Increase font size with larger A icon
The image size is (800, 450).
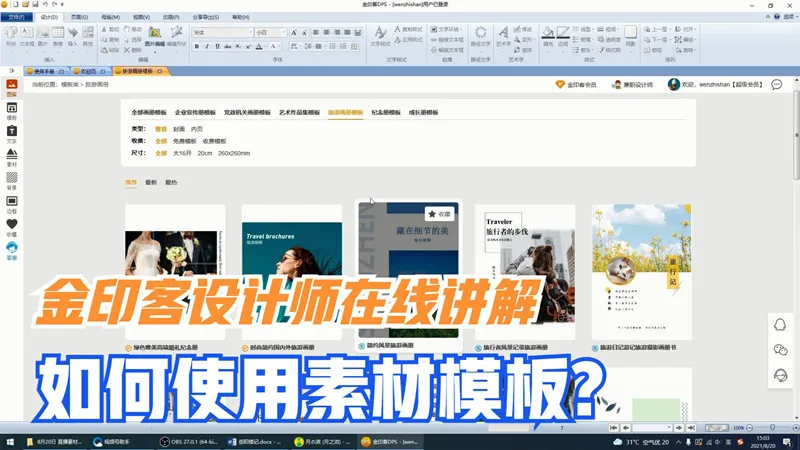point(294,33)
